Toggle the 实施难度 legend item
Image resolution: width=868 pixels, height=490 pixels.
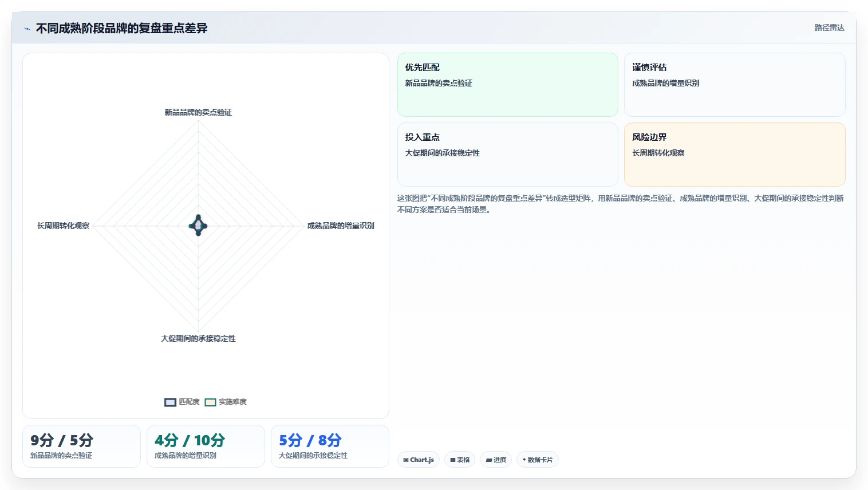(x=226, y=402)
